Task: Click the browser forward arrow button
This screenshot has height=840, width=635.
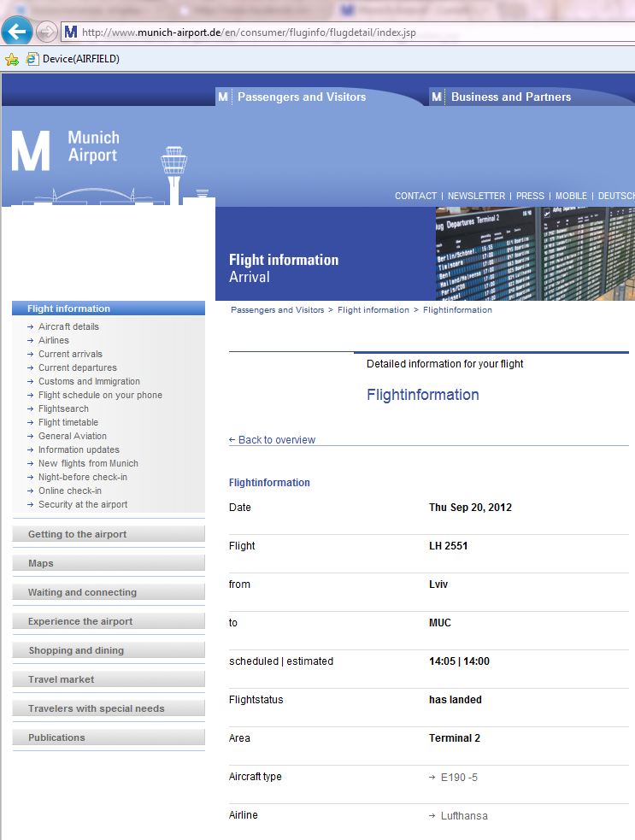Action: click(47, 32)
